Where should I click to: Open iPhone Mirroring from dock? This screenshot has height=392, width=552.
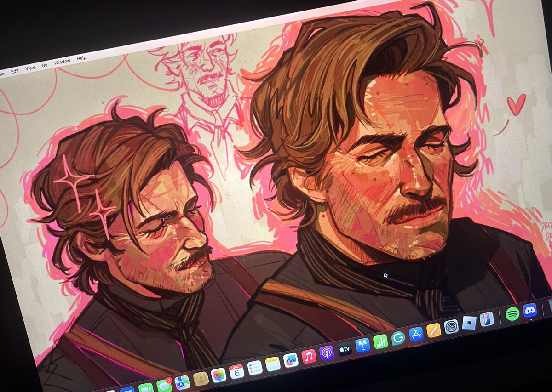coord(487,319)
